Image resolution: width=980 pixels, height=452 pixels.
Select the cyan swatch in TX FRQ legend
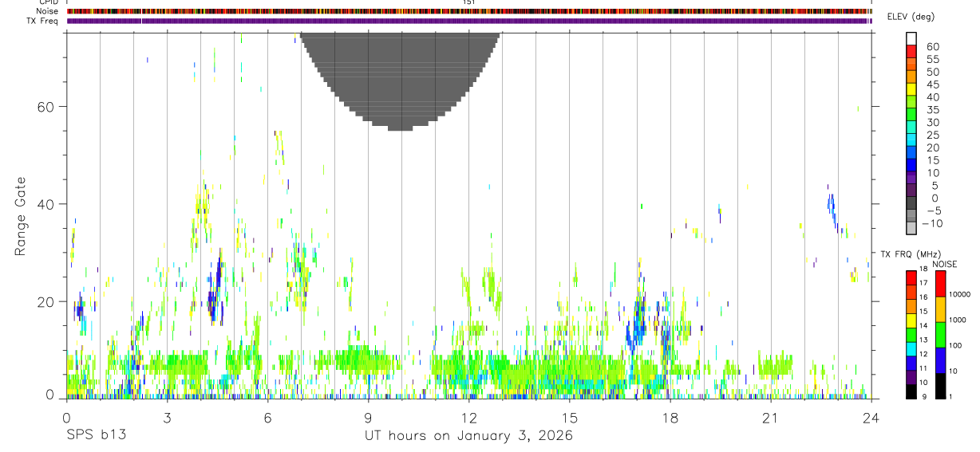[x=911, y=348]
